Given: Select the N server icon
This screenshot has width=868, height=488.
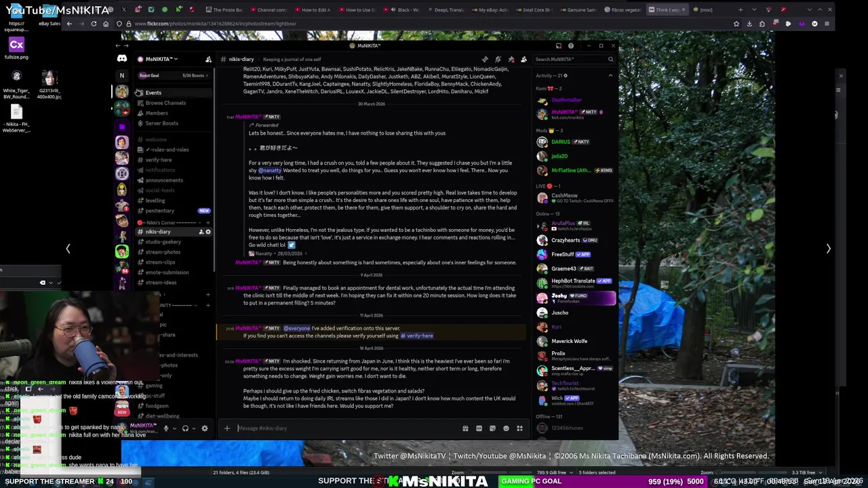Looking at the screenshot, I should [122, 75].
